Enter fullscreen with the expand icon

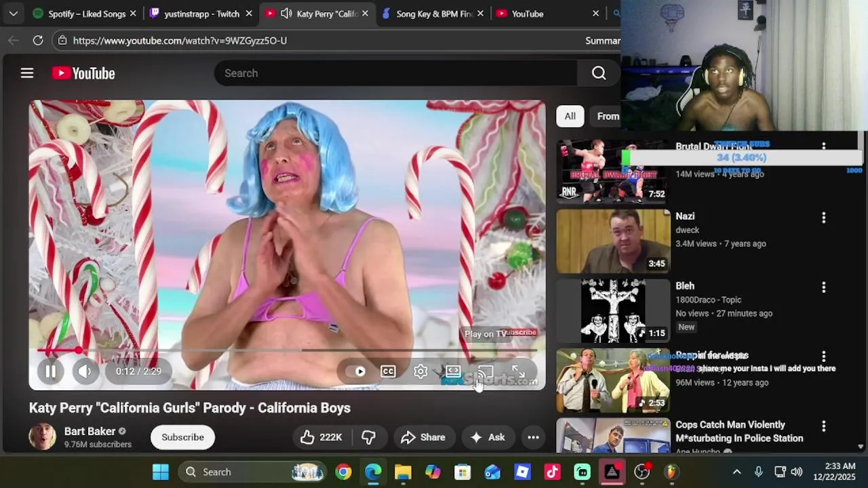518,371
